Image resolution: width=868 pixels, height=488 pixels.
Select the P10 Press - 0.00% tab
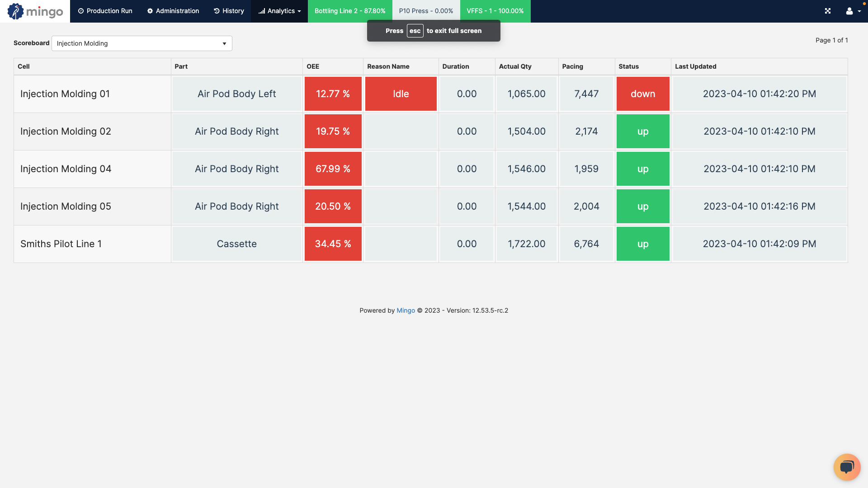coord(425,11)
